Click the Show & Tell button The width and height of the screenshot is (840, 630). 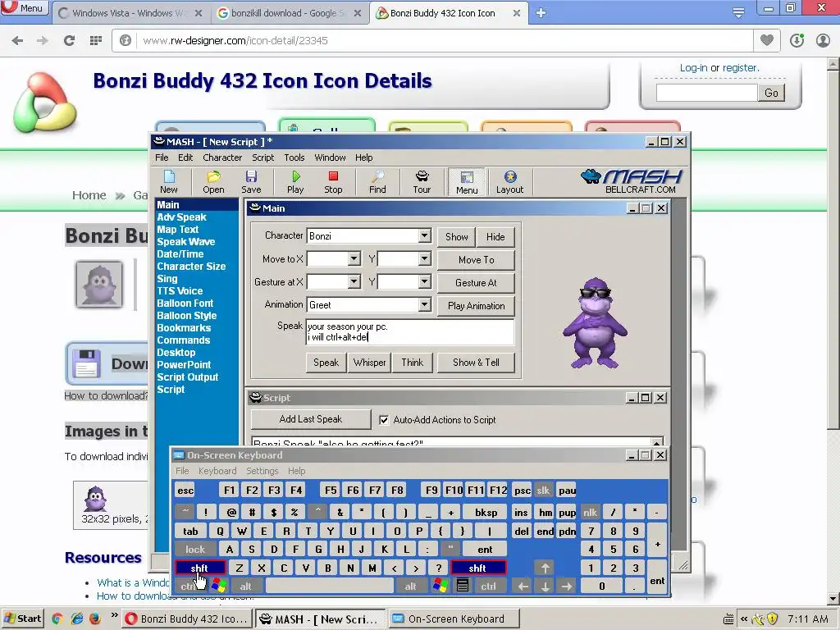(476, 363)
